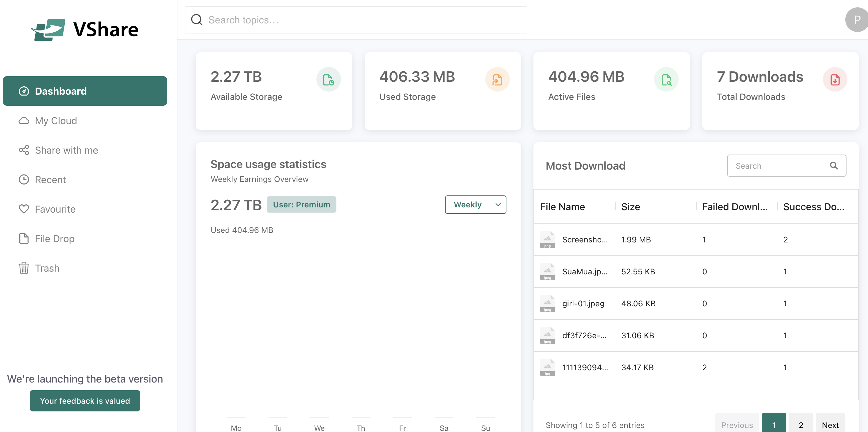Click the 48.06 KB size cell
Screen dimensions: 868x432
tap(638, 304)
